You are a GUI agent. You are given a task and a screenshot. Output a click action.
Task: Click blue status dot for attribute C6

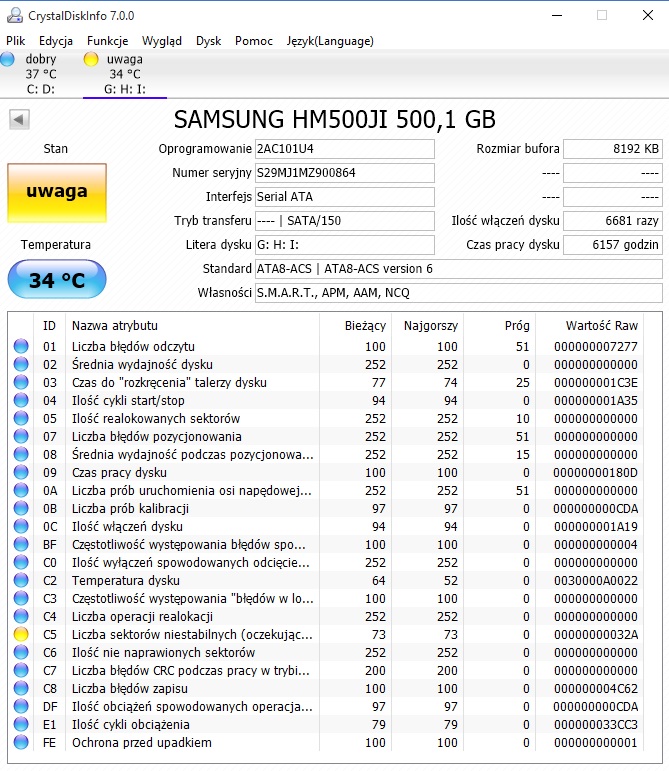point(21,652)
